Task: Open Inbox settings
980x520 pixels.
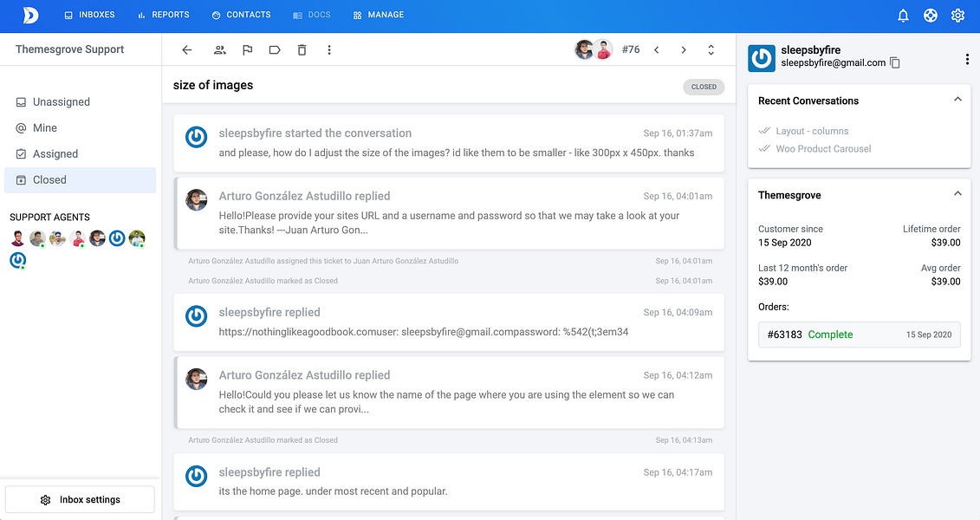Action: [x=80, y=499]
